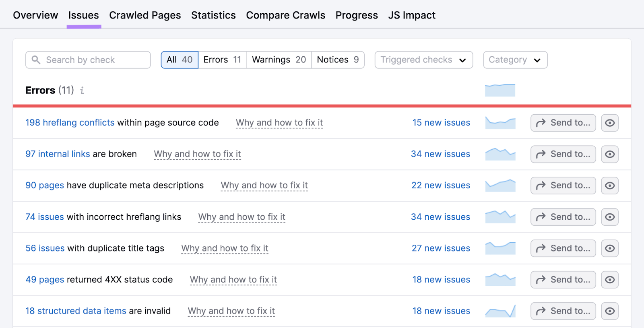Open broken internal links trend sparkline

[x=500, y=154]
